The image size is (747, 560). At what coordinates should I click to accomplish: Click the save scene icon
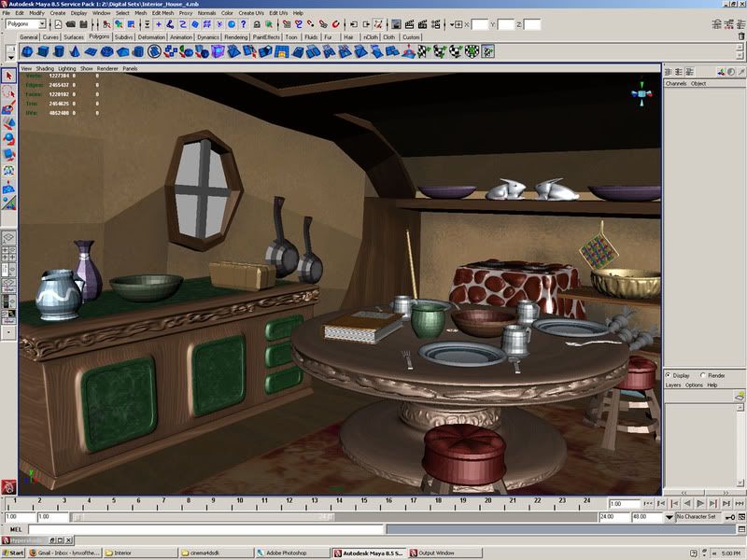(x=83, y=24)
